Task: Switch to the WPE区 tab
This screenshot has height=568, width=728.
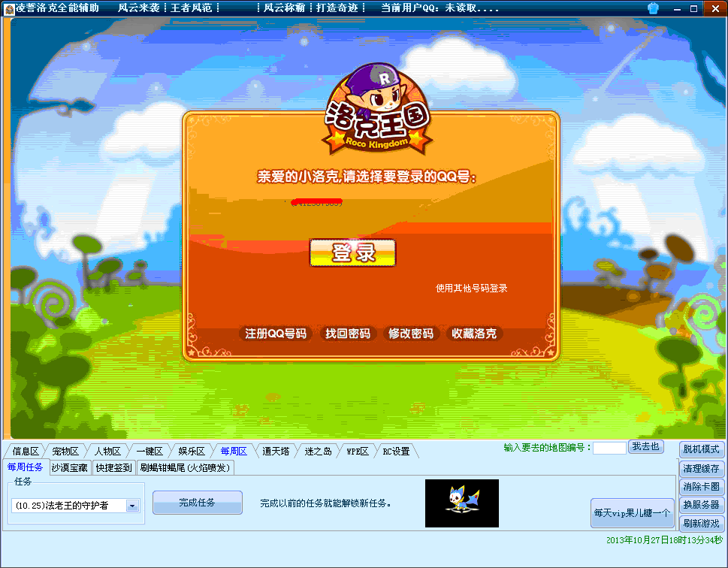Action: coord(357,451)
